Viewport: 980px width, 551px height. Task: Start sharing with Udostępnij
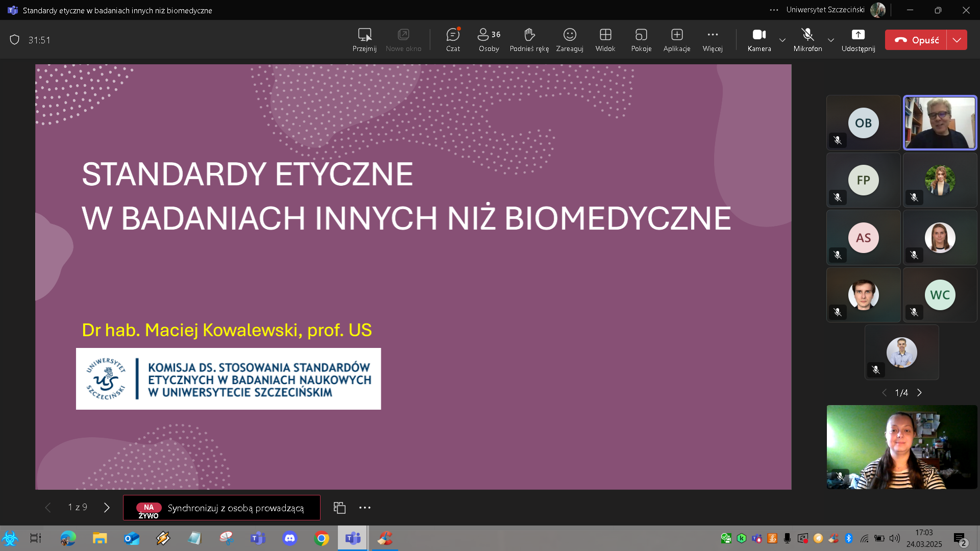[x=857, y=40]
